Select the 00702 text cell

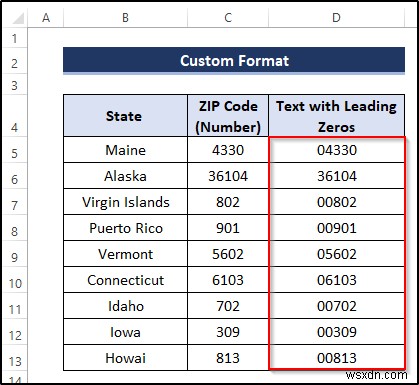(337, 306)
